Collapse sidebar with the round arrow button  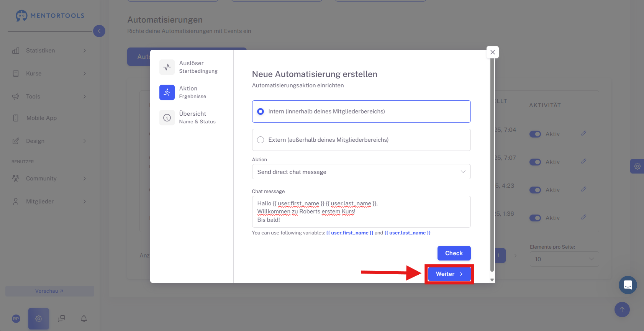99,31
